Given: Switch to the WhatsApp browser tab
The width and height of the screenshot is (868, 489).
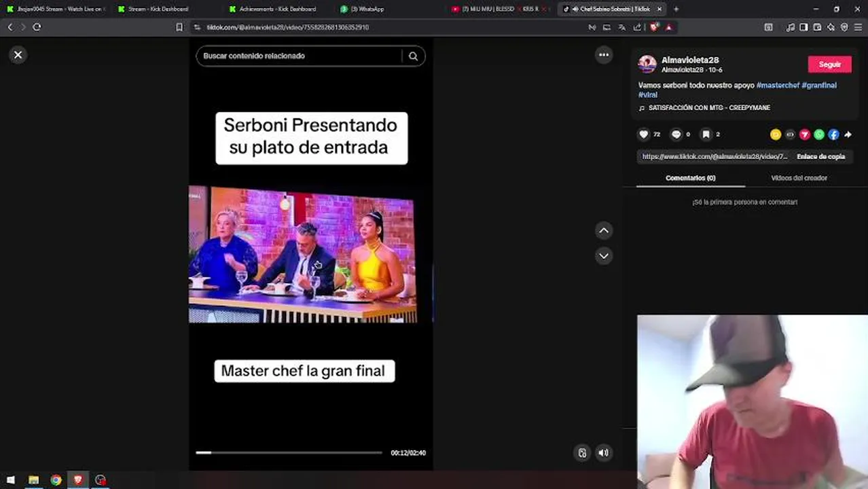Looking at the screenshot, I should (367, 9).
